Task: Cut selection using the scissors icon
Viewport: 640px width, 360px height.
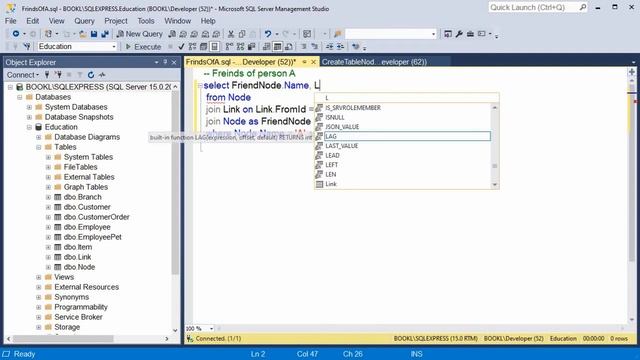Action: tap(231, 34)
